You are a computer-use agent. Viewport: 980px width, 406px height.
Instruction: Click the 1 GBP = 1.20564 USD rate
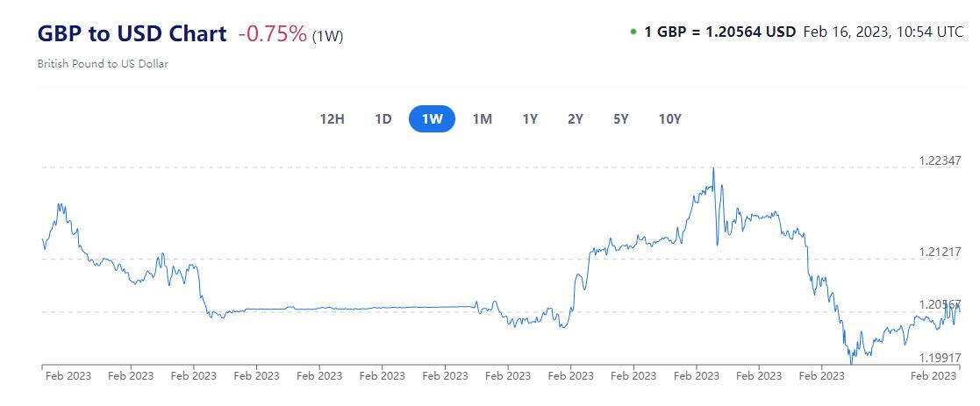tap(719, 32)
